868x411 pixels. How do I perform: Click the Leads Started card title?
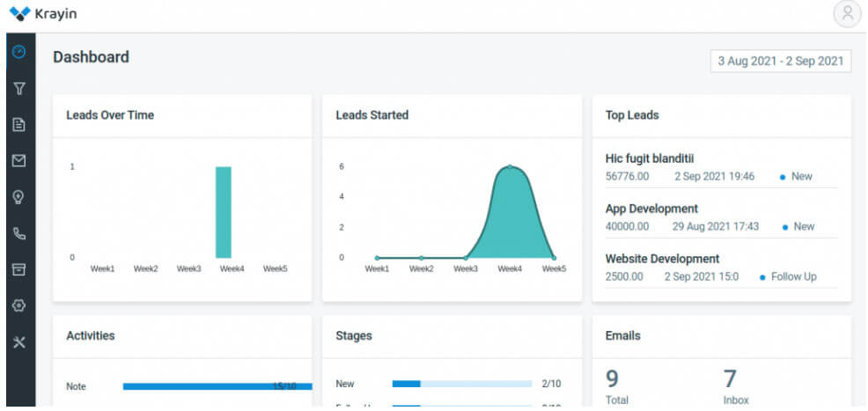[372, 115]
